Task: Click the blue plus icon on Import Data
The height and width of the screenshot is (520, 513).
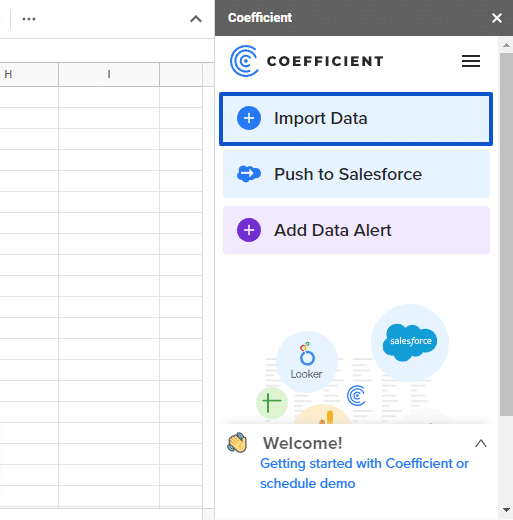Action: click(x=249, y=118)
